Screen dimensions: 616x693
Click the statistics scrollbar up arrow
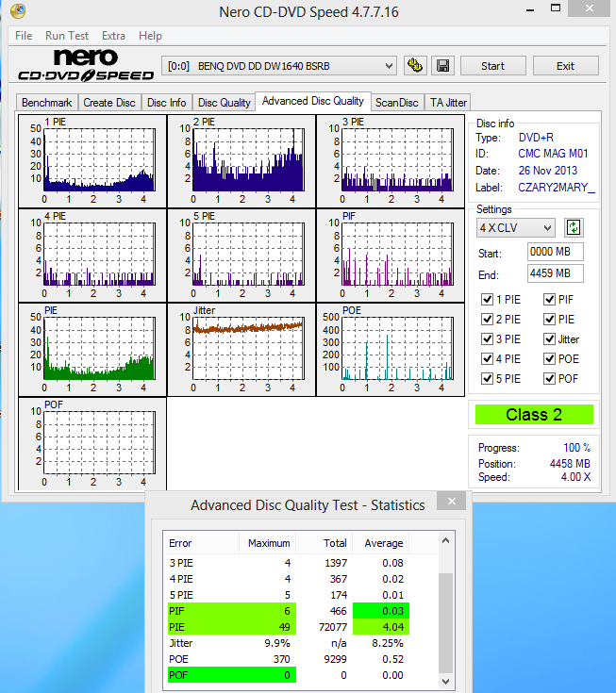(x=446, y=540)
